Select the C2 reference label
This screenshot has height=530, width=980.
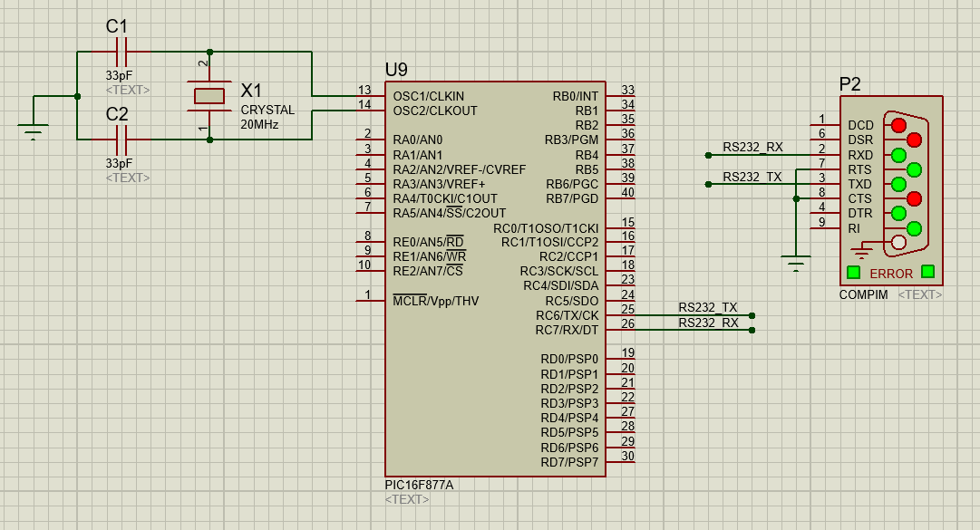[117, 114]
